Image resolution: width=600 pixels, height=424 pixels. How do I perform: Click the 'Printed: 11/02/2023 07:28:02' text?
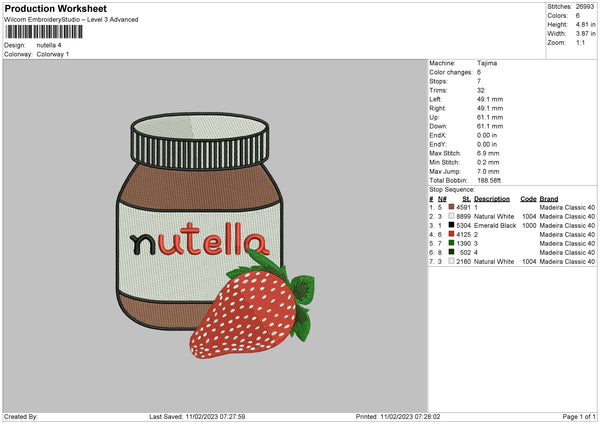coord(398,416)
